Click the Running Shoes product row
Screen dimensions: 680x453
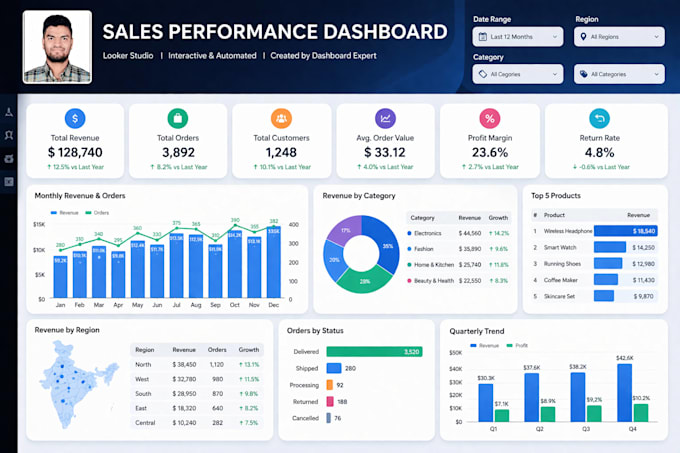[x=594, y=264]
